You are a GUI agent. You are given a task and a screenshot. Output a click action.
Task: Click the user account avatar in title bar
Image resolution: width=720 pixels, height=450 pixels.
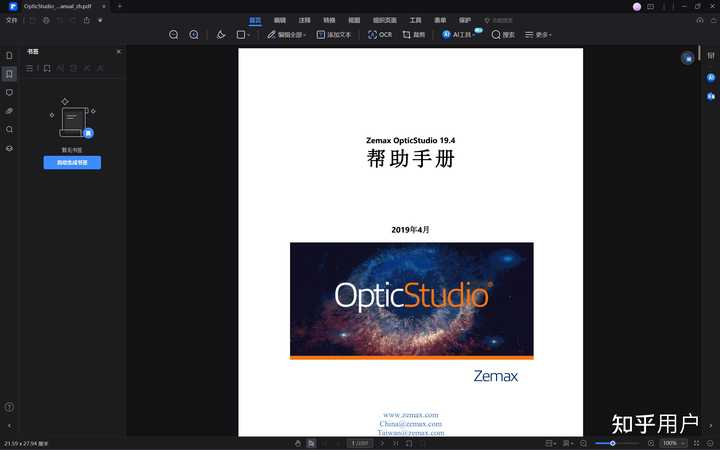pos(637,6)
